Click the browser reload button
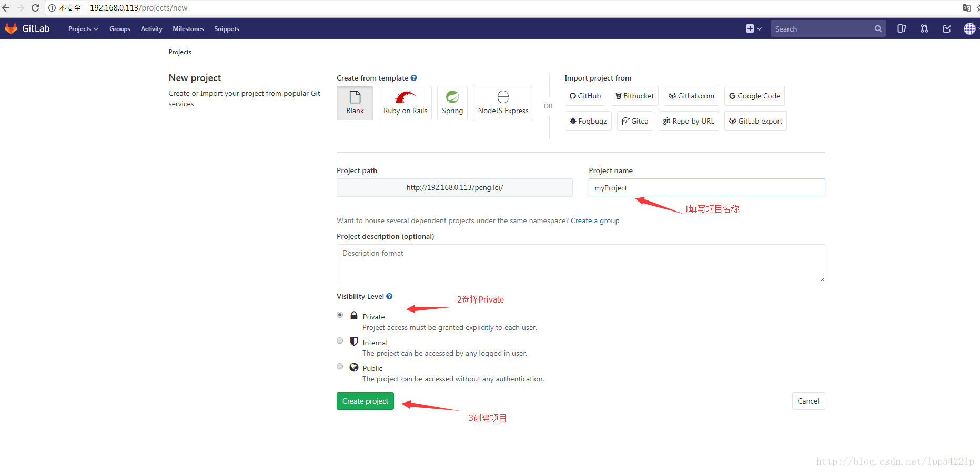The width and height of the screenshot is (980, 472). (x=35, y=8)
